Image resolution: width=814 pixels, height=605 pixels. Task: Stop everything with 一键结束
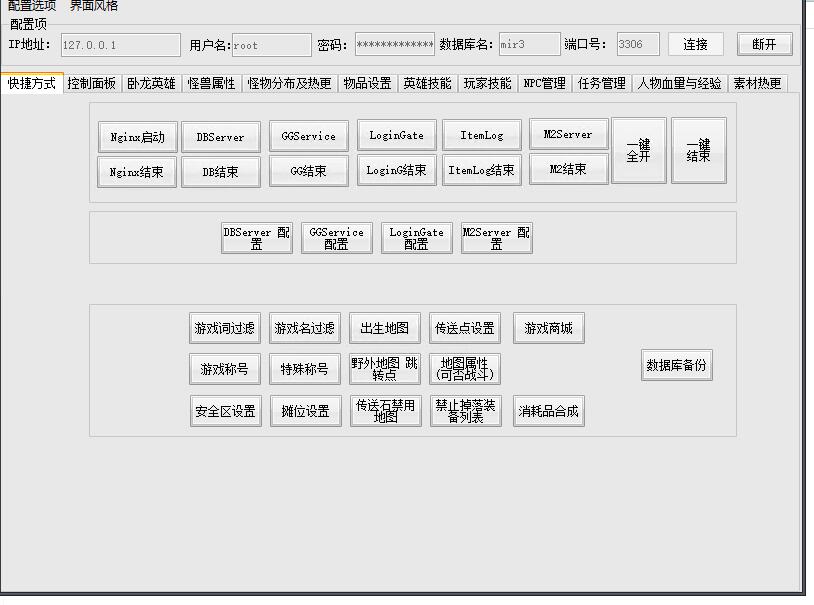[698, 151]
